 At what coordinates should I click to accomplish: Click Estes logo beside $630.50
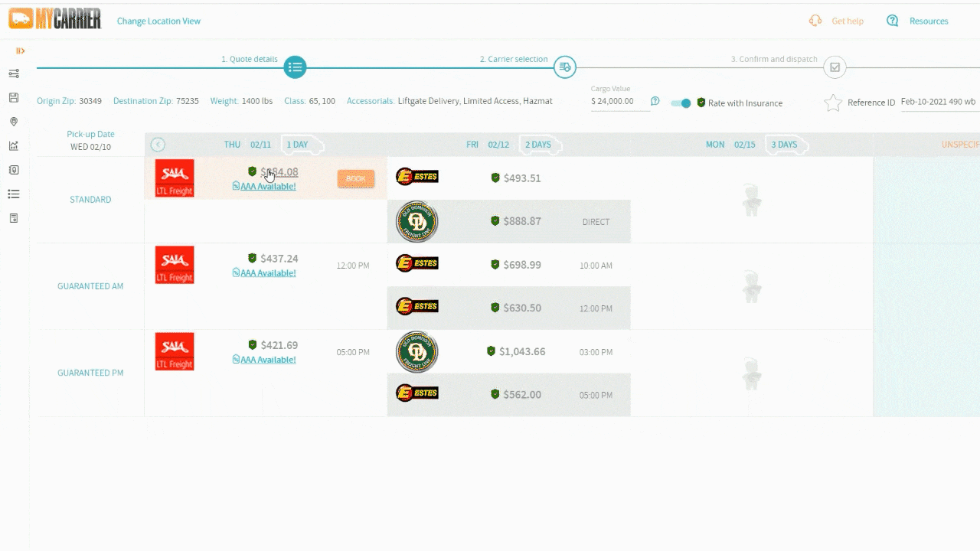[x=417, y=307]
